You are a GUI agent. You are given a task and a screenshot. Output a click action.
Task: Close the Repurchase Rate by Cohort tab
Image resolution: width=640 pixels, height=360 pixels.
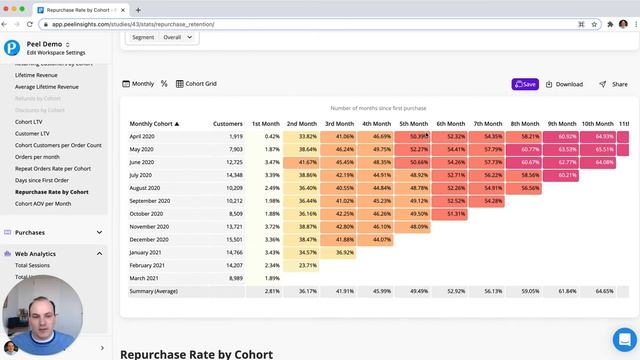[123, 10]
